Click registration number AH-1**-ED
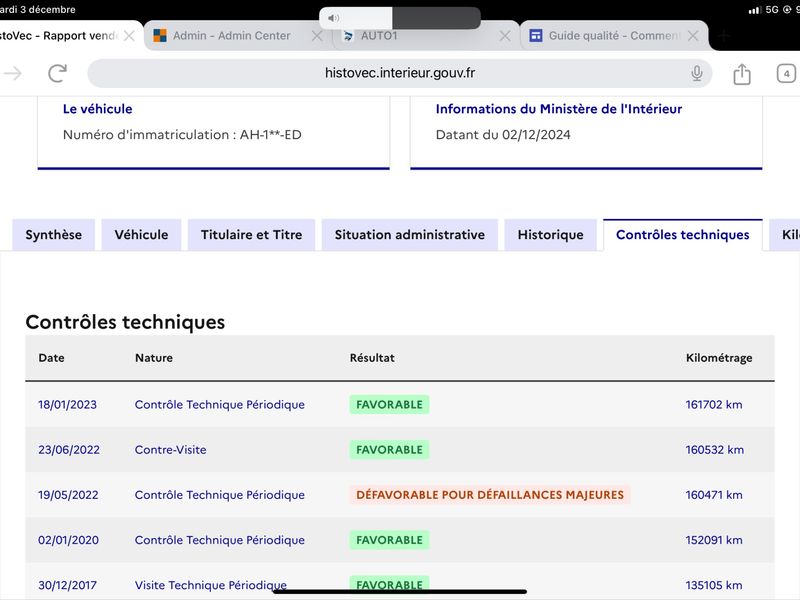The width and height of the screenshot is (800, 600). (x=270, y=135)
